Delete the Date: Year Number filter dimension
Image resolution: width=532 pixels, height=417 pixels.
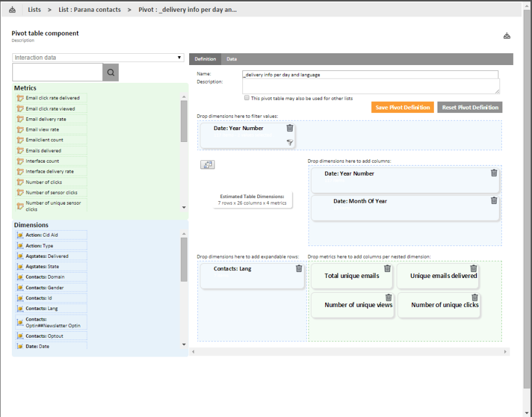[x=290, y=128]
